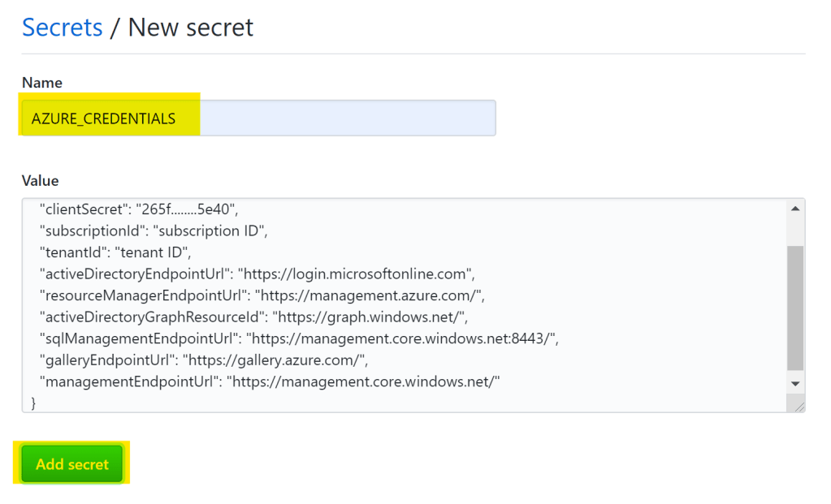Click the resourceManagerEndpointUrl line in Value
This screenshot has height=504, width=831.
click(262, 294)
